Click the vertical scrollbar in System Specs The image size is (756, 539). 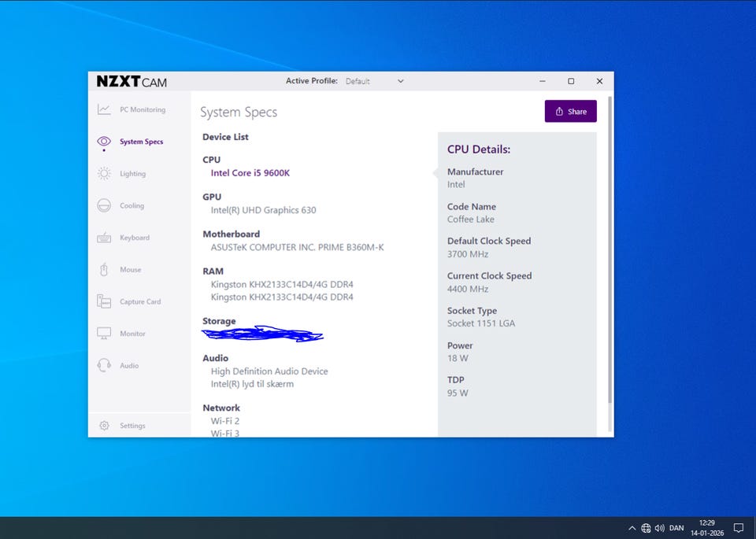pyautogui.click(x=610, y=252)
